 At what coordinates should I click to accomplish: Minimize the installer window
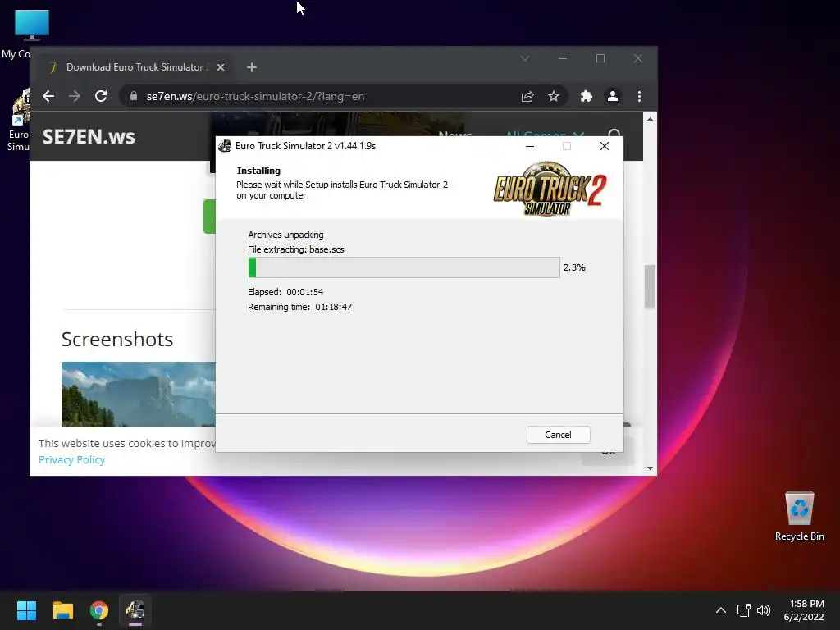click(530, 146)
